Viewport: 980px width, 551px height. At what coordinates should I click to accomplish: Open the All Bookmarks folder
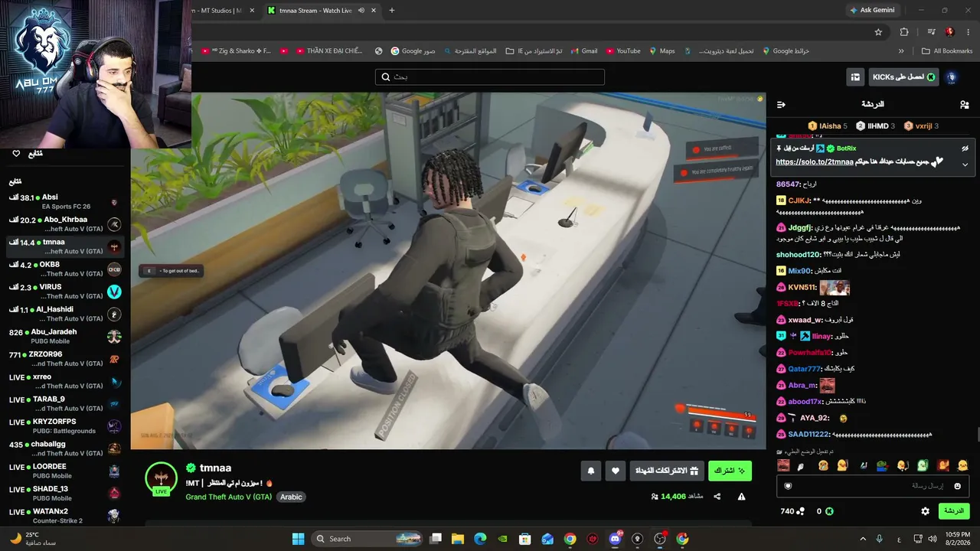click(x=947, y=51)
